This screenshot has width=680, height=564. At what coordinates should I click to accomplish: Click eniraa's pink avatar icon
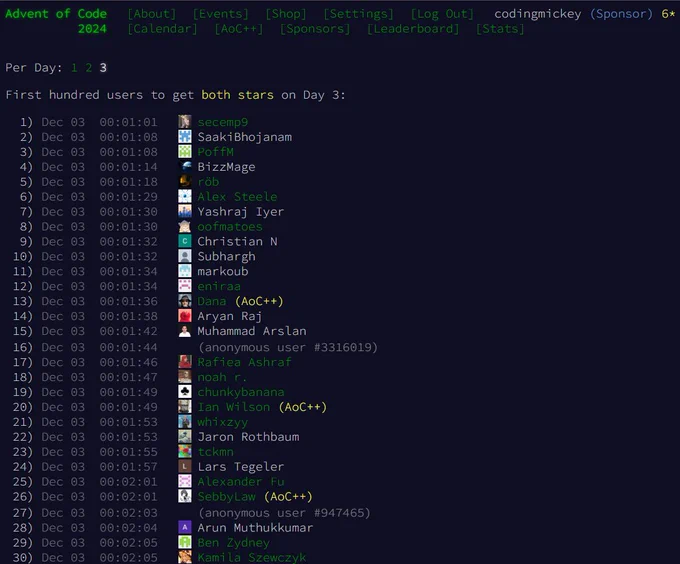click(x=185, y=286)
